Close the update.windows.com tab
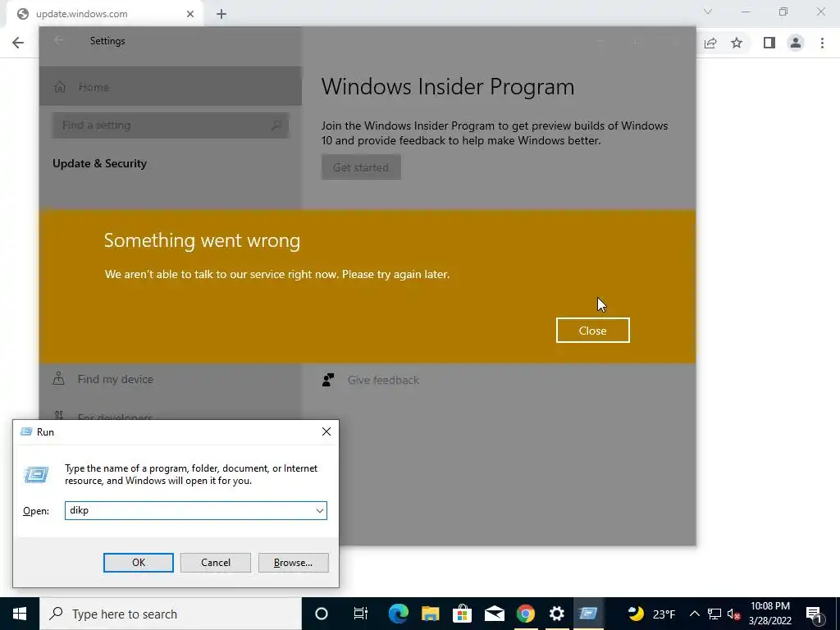 190,14
